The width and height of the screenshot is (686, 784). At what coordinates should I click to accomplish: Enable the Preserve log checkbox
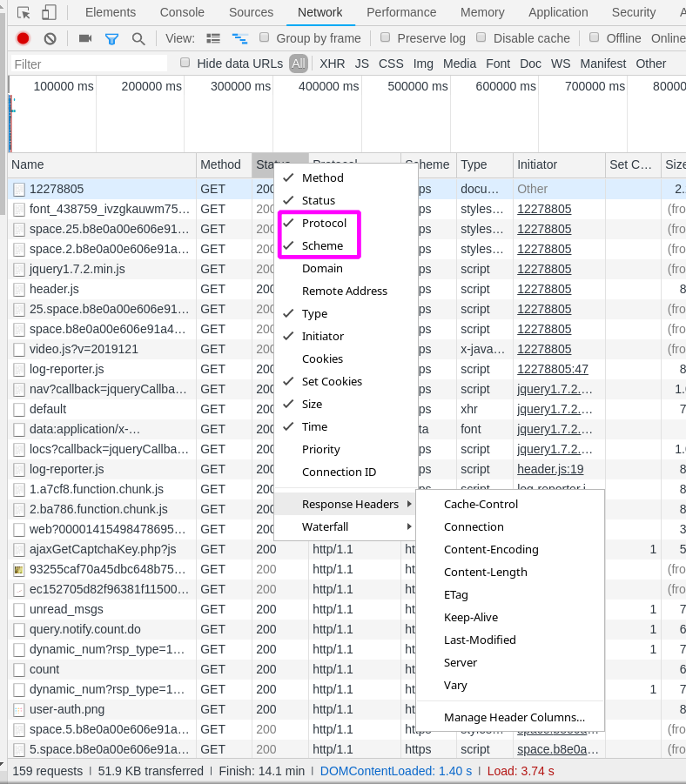pyautogui.click(x=386, y=37)
